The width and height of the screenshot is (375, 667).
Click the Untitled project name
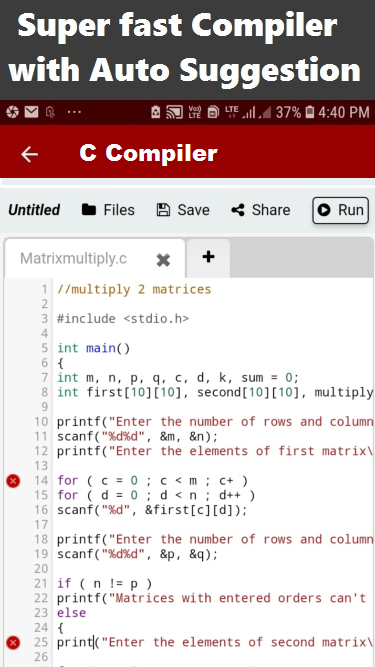tap(34, 210)
